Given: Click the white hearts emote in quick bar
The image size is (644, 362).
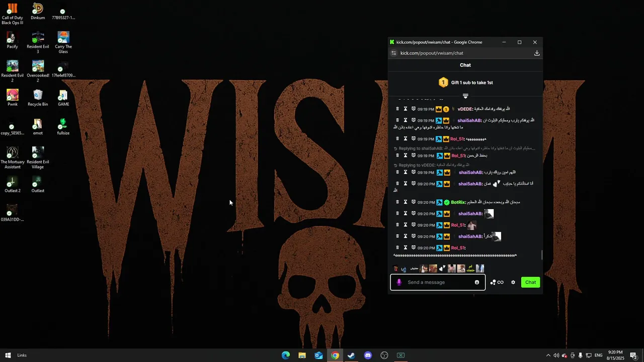Looking at the screenshot, I should 442,268.
